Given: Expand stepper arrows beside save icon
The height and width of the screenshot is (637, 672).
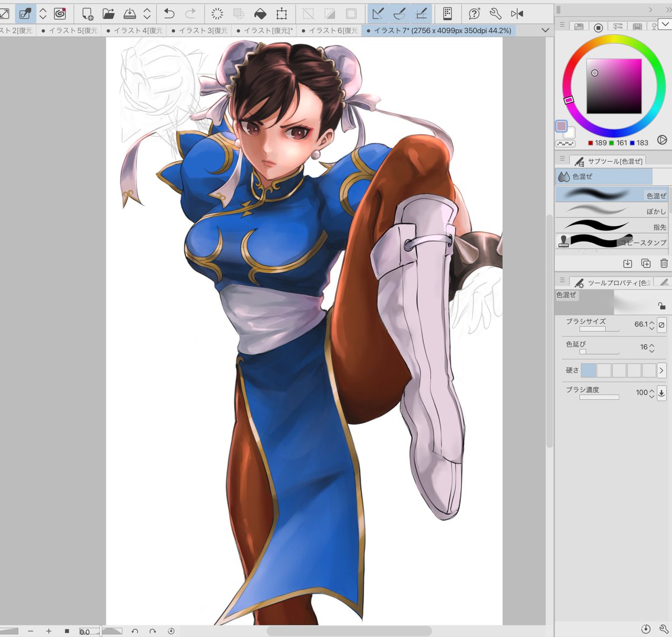Looking at the screenshot, I should [147, 13].
